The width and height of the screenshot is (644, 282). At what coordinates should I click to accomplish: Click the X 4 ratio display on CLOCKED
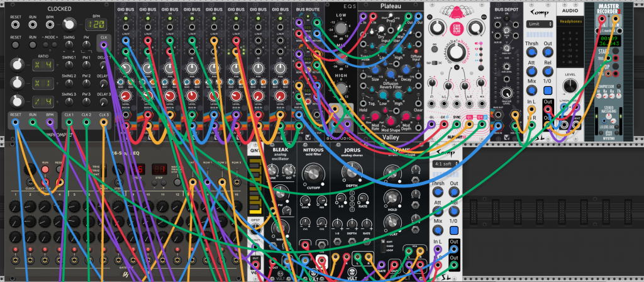[43, 65]
